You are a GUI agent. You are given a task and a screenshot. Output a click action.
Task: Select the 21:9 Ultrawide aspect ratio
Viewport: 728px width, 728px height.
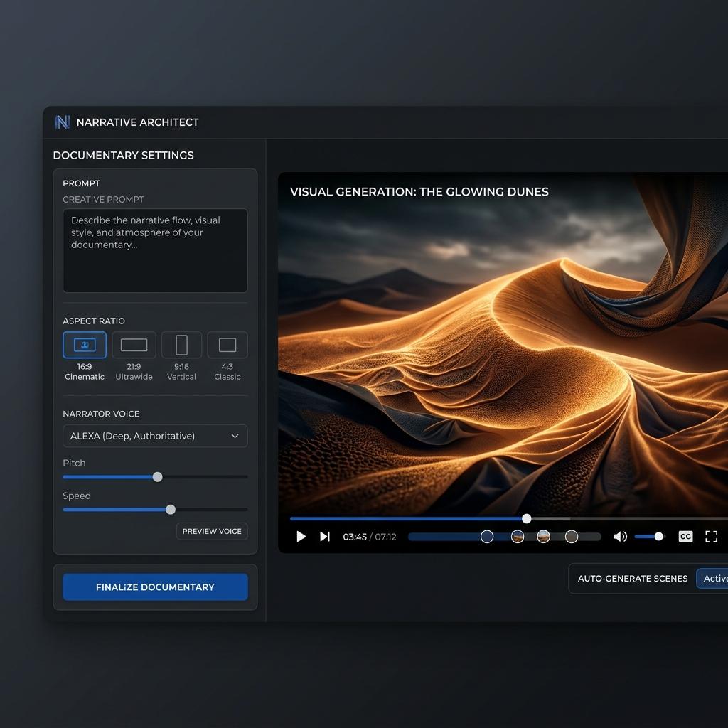(x=134, y=345)
